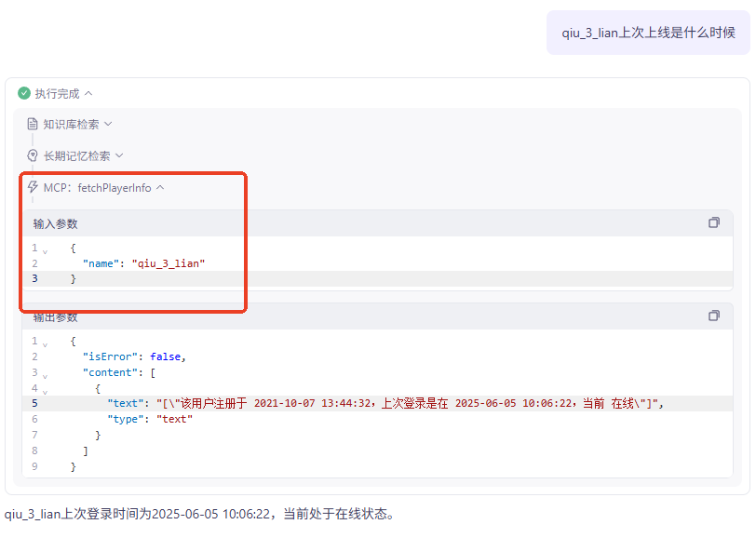Viewport: 756px width, 538px height.
Task: Click the user question message bubble
Action: [648, 34]
